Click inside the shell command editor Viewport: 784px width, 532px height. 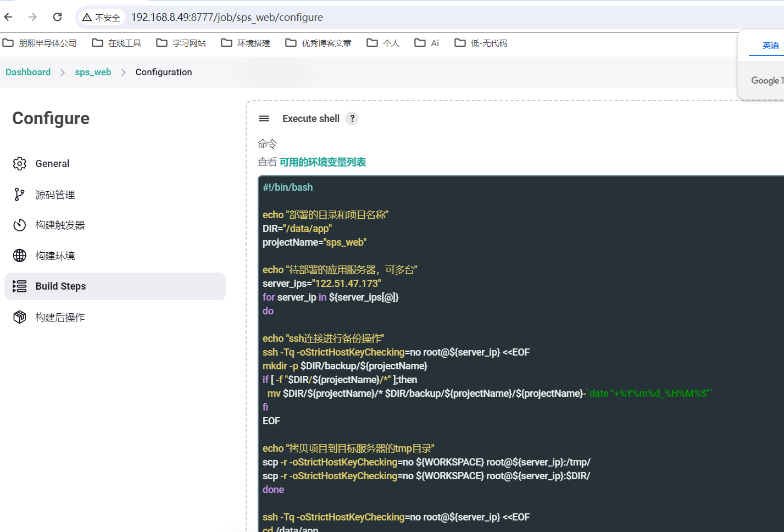521,354
